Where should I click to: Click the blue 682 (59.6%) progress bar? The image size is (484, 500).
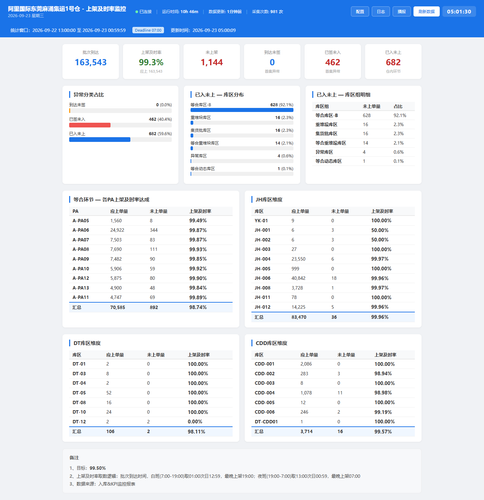(100, 140)
